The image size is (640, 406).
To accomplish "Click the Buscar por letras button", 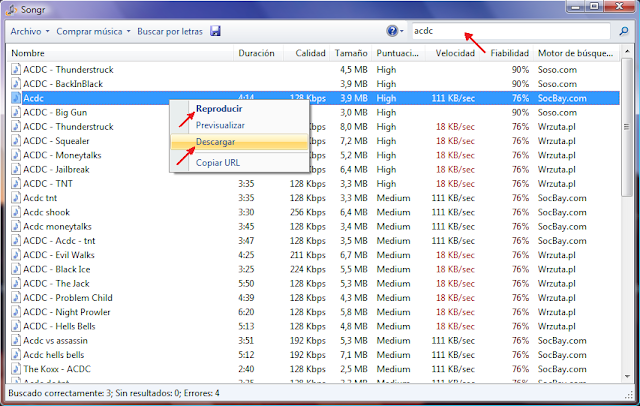I will pyautogui.click(x=170, y=31).
